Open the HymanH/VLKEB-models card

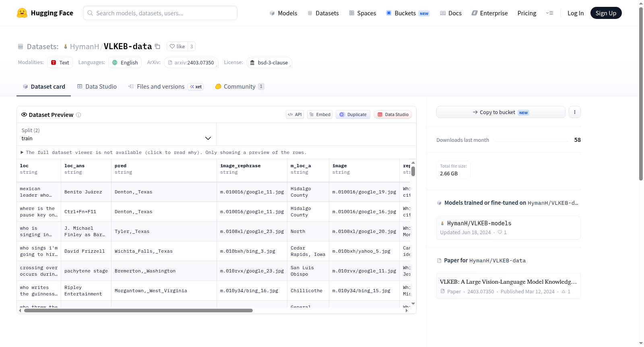(x=508, y=227)
